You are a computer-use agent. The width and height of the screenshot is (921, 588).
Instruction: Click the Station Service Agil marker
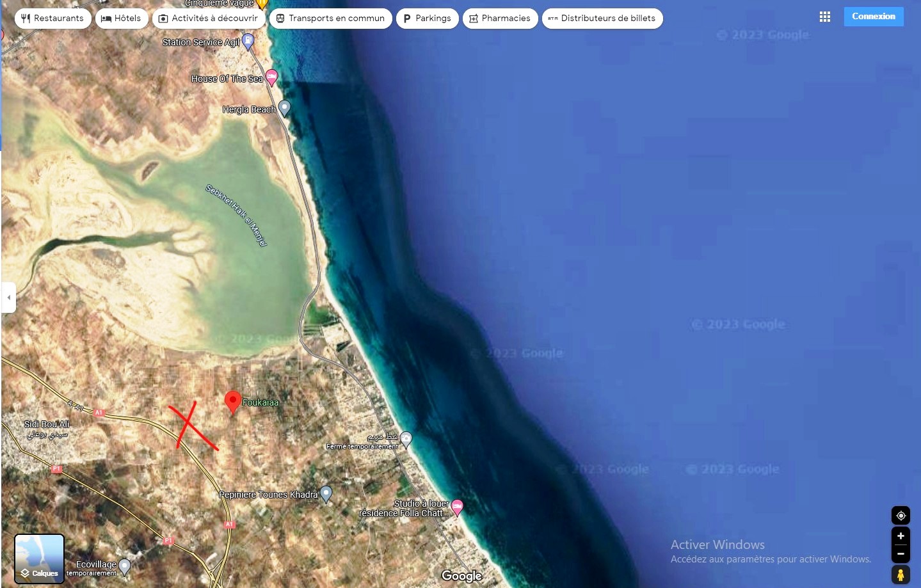click(x=248, y=42)
